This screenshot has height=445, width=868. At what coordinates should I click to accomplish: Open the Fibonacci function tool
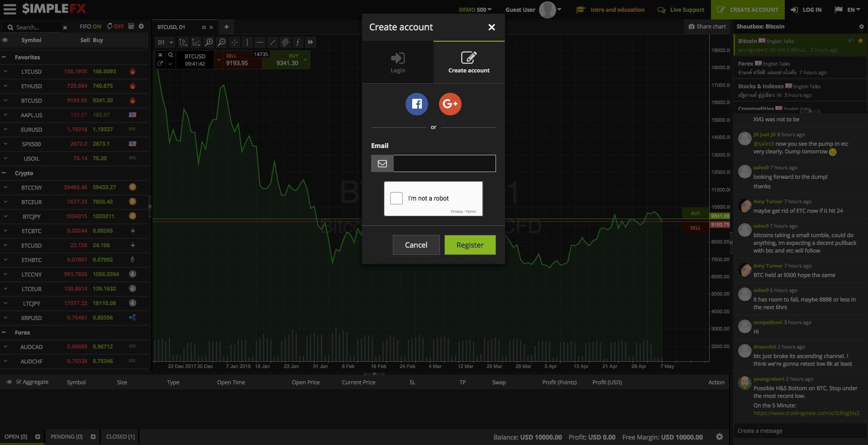(x=297, y=42)
